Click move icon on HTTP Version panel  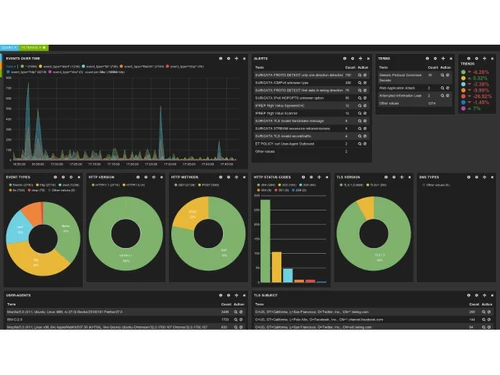154,177
